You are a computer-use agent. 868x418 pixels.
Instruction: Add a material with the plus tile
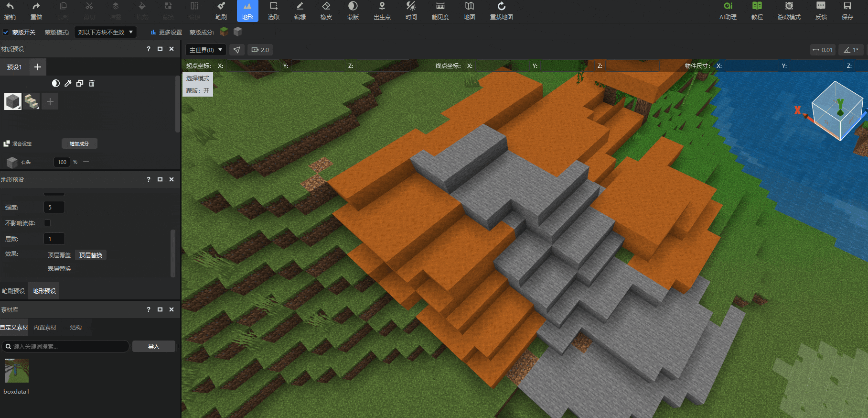pos(50,101)
